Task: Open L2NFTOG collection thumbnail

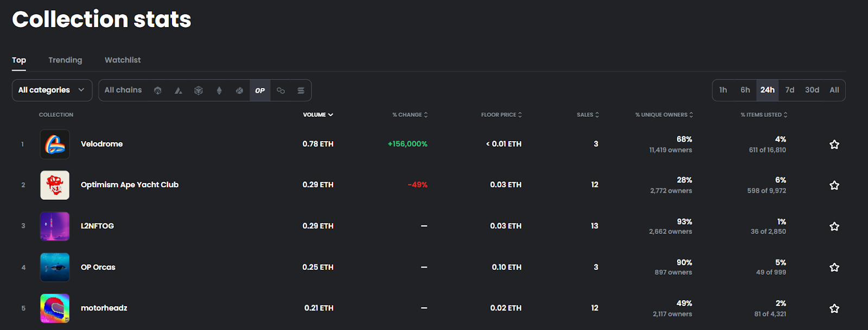Action: 55,226
